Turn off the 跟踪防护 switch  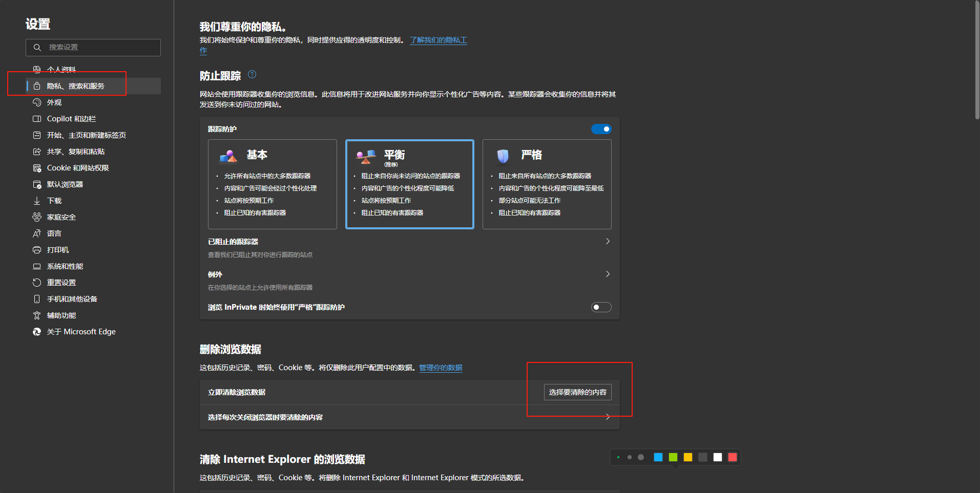click(x=601, y=129)
